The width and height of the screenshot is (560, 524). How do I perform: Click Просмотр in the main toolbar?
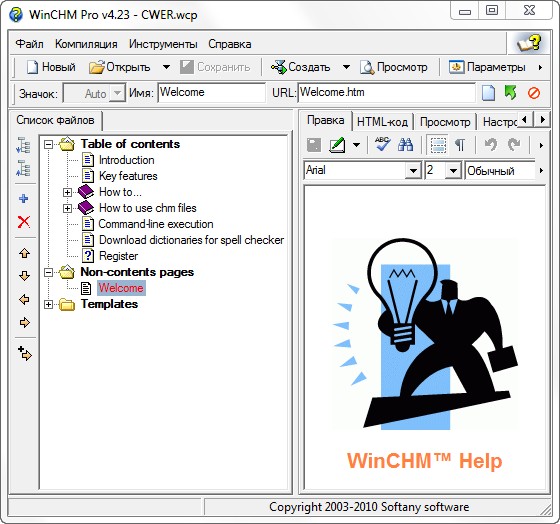(x=394, y=67)
